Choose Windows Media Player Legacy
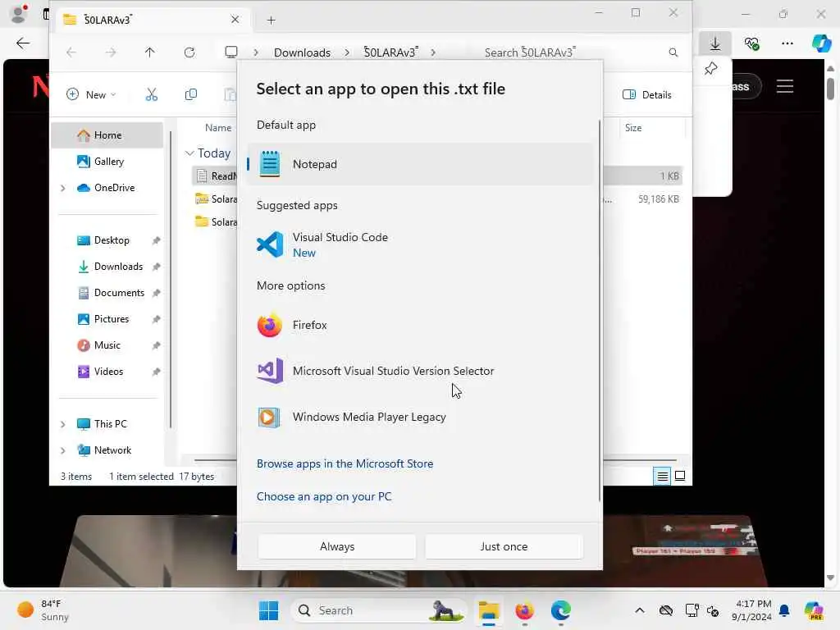The width and height of the screenshot is (840, 630). [x=420, y=417]
